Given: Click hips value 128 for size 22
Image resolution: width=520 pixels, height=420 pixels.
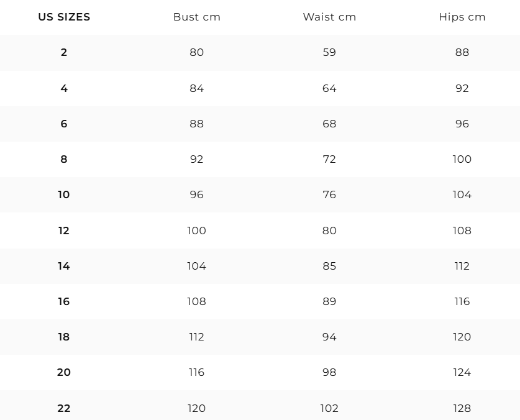Looking at the screenshot, I should pyautogui.click(x=462, y=408).
